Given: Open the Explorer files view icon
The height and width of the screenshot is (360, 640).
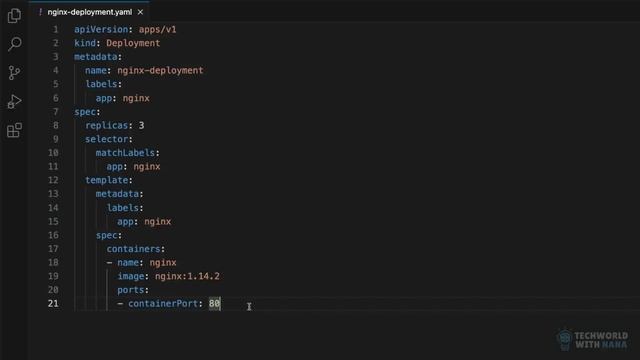Looking at the screenshot, I should coord(14,16).
